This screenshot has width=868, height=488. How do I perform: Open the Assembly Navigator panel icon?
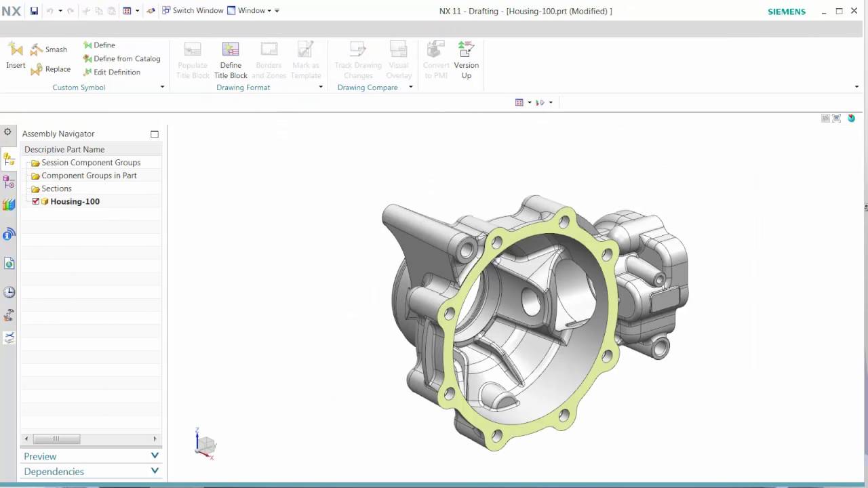coord(9,159)
